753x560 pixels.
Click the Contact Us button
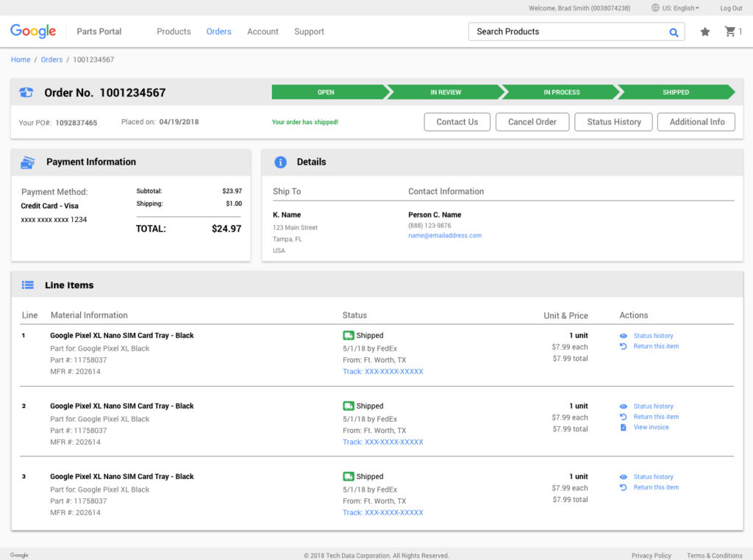(457, 122)
